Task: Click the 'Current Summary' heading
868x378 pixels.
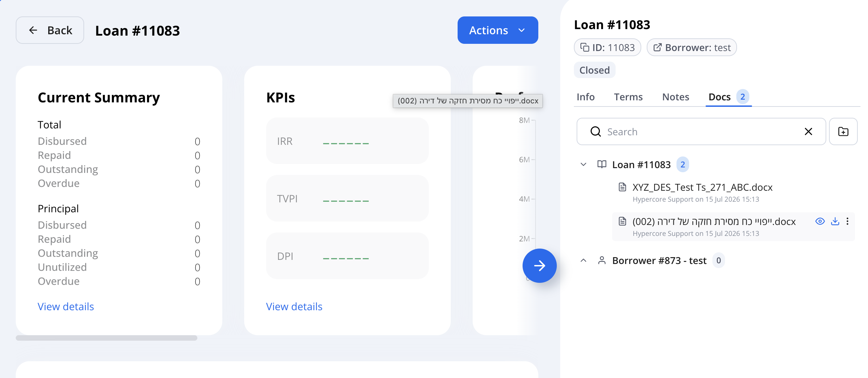Action: pos(99,98)
